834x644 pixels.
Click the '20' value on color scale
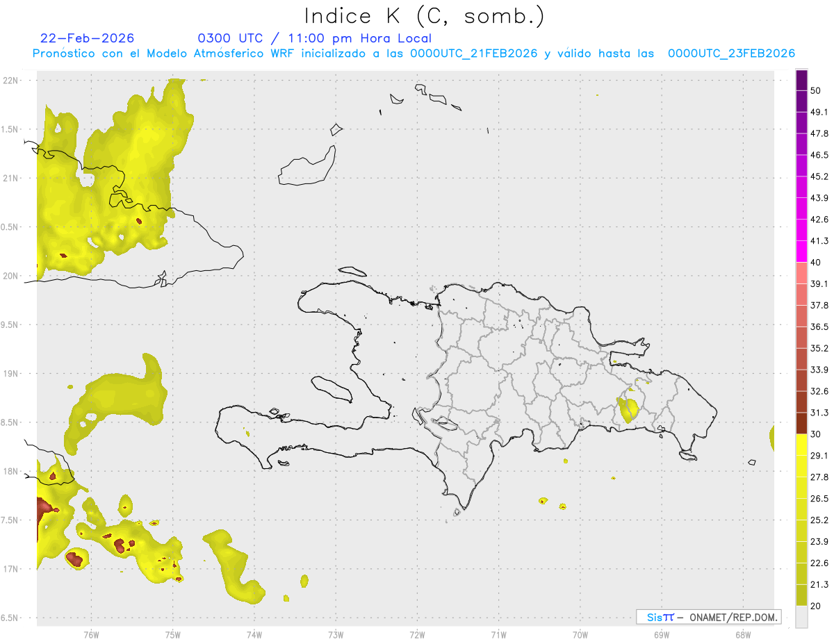(816, 606)
